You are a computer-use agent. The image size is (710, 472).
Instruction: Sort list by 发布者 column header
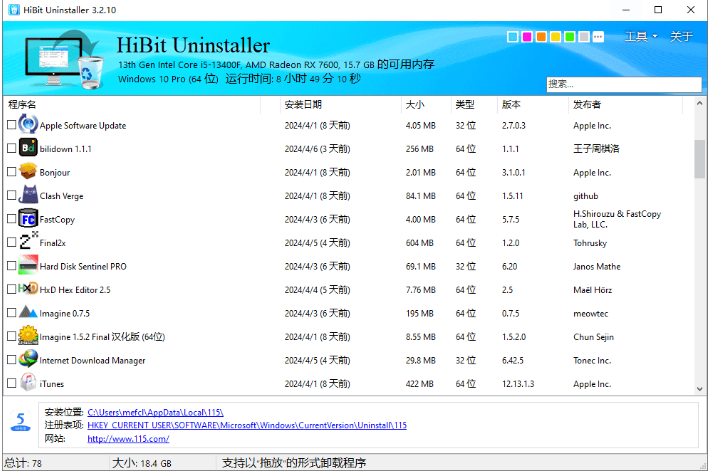(625, 105)
